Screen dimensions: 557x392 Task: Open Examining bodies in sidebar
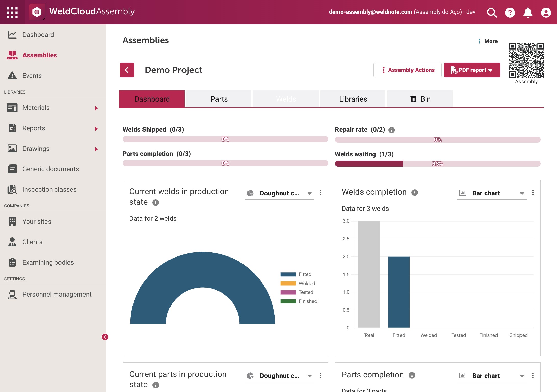[53, 262]
